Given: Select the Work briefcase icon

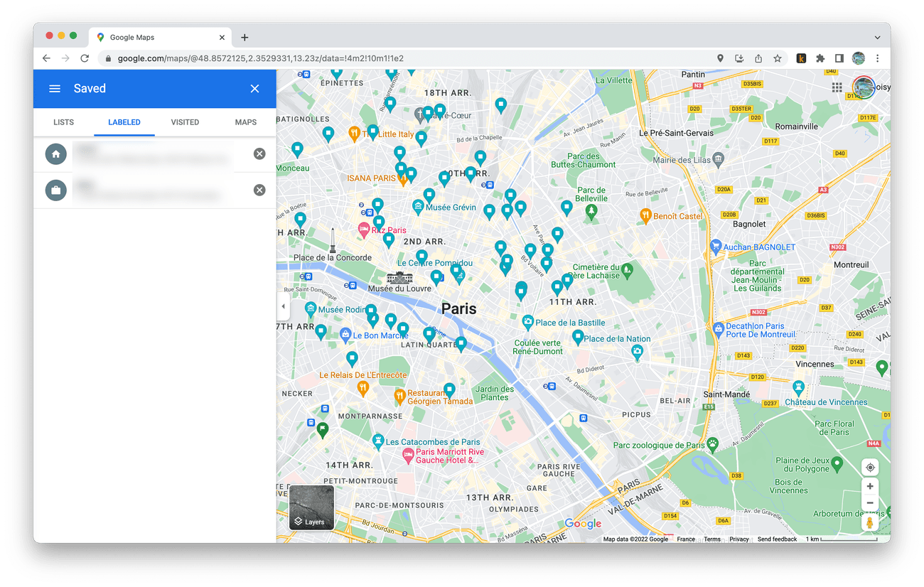Looking at the screenshot, I should (55, 190).
